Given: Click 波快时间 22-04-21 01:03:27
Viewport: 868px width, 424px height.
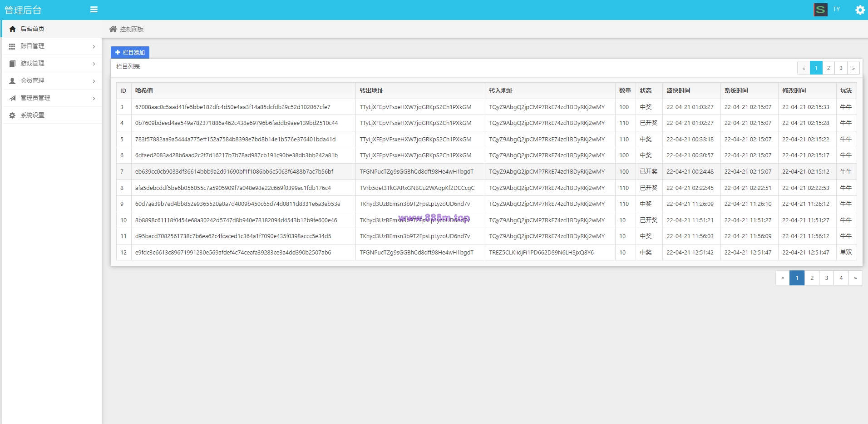Looking at the screenshot, I should (x=690, y=107).
